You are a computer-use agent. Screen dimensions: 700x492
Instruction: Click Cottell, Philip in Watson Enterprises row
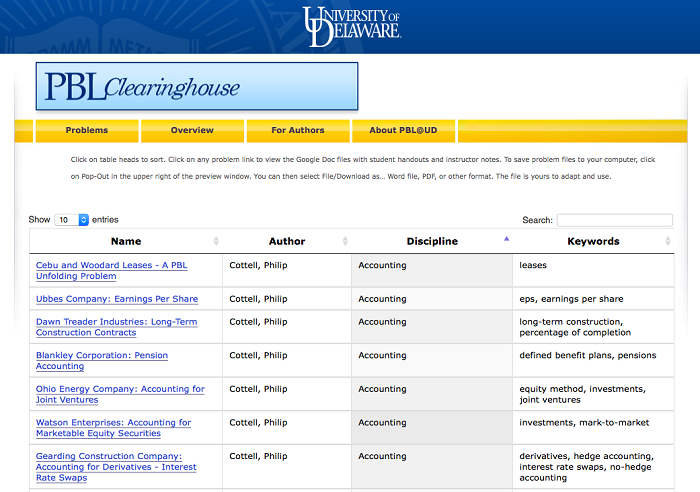tap(258, 422)
